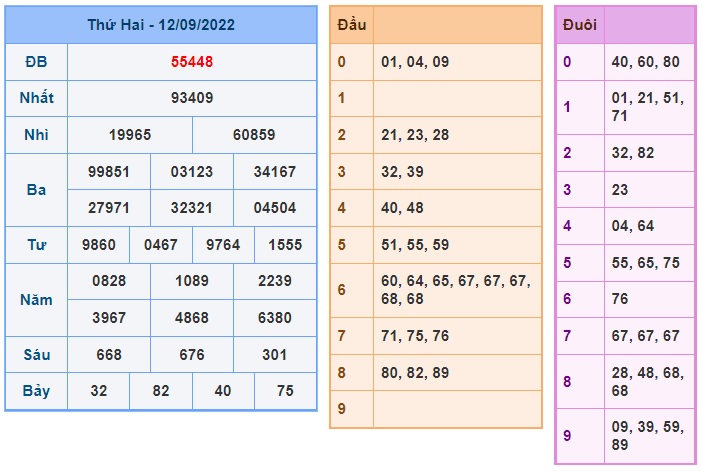Select seventh prize number 75

tap(285, 391)
